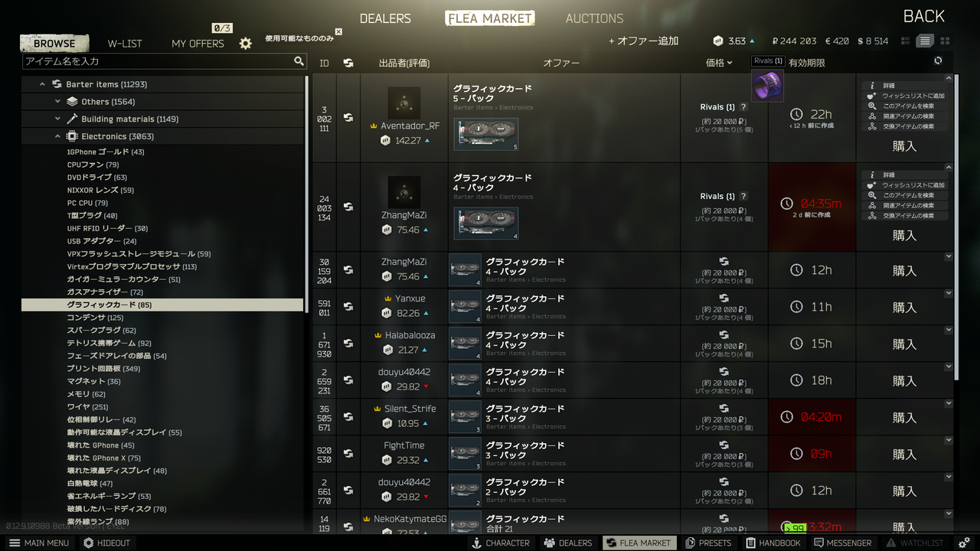Collapse the Electronics subcategory
980x551 pixels.
pos(57,136)
